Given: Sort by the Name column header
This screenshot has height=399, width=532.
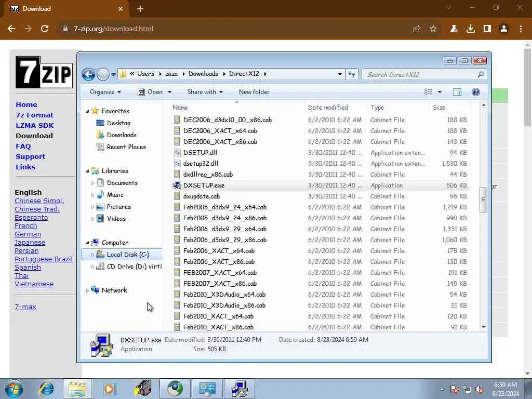Looking at the screenshot, I should coord(180,108).
